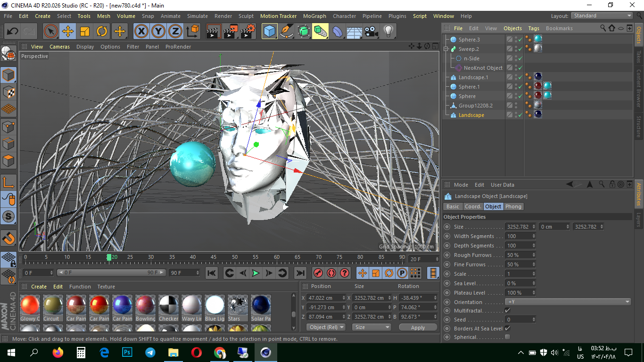This screenshot has width=644, height=362.
Task: Open Photoshop from the Windows taskbar
Action: (x=127, y=352)
